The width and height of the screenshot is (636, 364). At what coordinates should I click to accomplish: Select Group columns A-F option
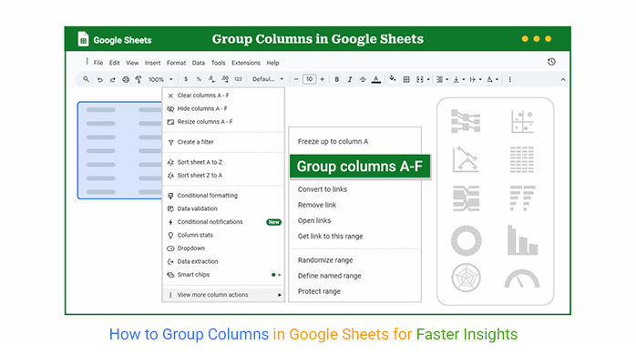click(359, 167)
